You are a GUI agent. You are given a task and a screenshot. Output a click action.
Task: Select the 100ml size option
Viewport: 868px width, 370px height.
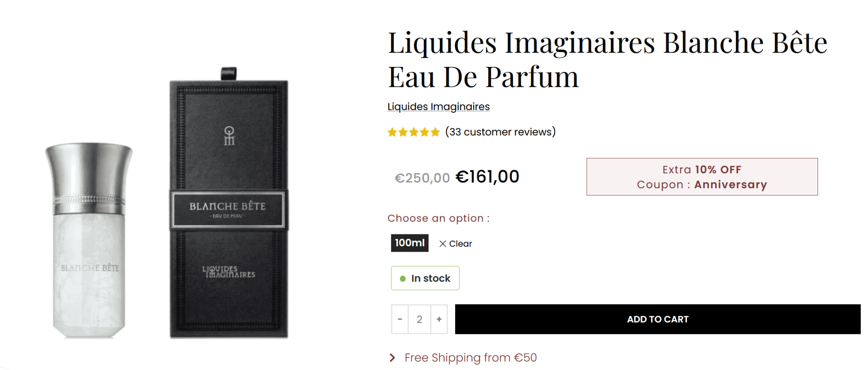pyautogui.click(x=409, y=243)
